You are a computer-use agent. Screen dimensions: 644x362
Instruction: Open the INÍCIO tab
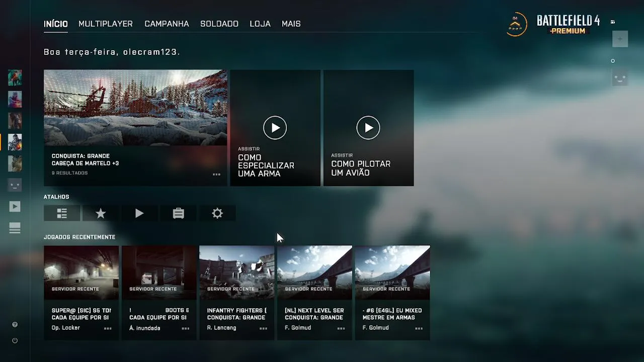pos(55,24)
